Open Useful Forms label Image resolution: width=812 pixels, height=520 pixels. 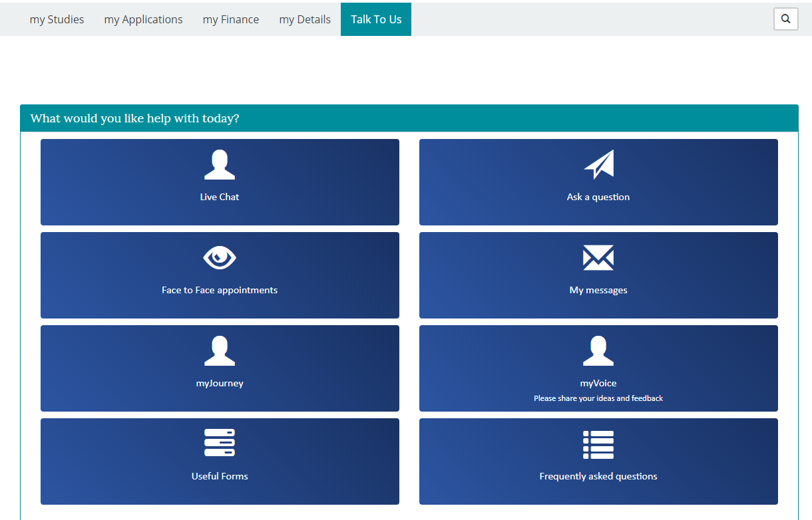coord(220,476)
